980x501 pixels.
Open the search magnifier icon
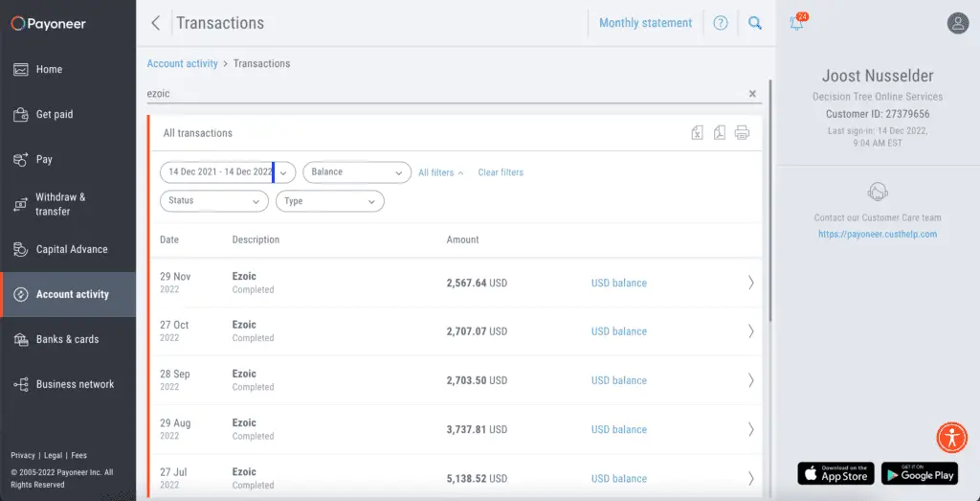point(755,23)
